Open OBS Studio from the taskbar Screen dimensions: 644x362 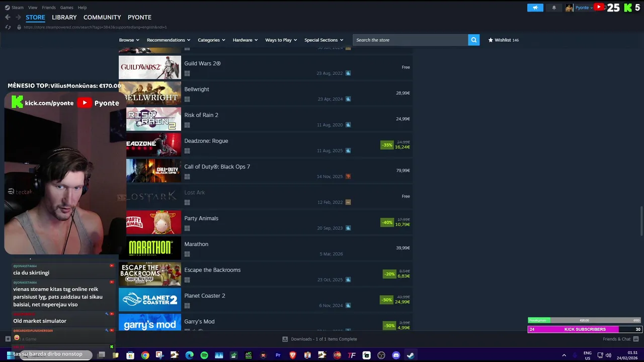(381, 355)
